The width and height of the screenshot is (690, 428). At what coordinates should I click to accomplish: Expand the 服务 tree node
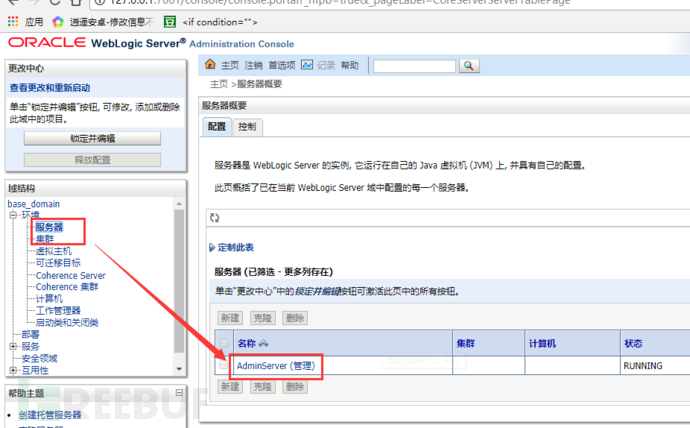point(13,346)
